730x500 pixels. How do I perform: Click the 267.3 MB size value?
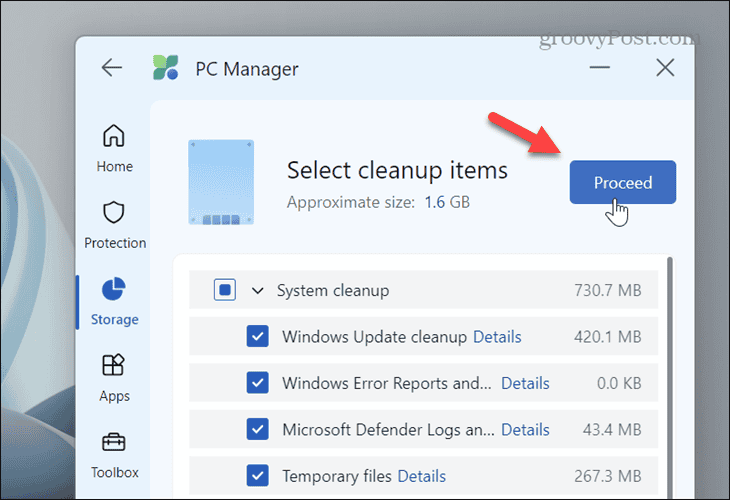click(608, 476)
